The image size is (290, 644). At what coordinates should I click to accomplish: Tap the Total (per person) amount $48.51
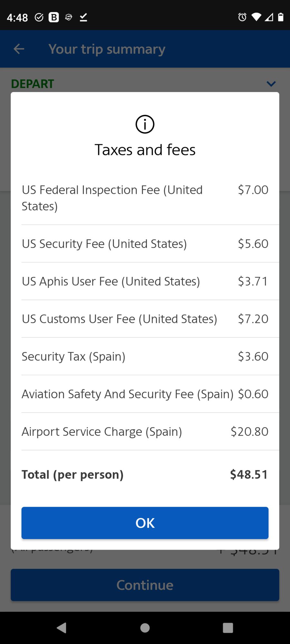[249, 474]
